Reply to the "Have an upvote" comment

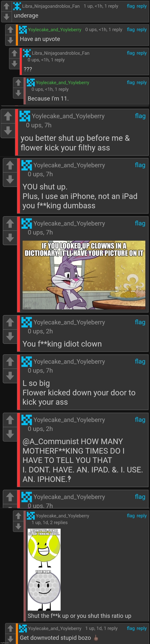click(142, 29)
